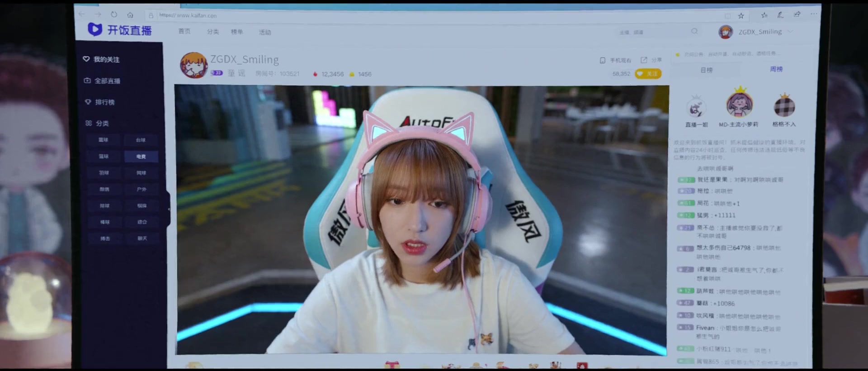Select the 电竞 category button
The width and height of the screenshot is (868, 371).
tap(141, 157)
